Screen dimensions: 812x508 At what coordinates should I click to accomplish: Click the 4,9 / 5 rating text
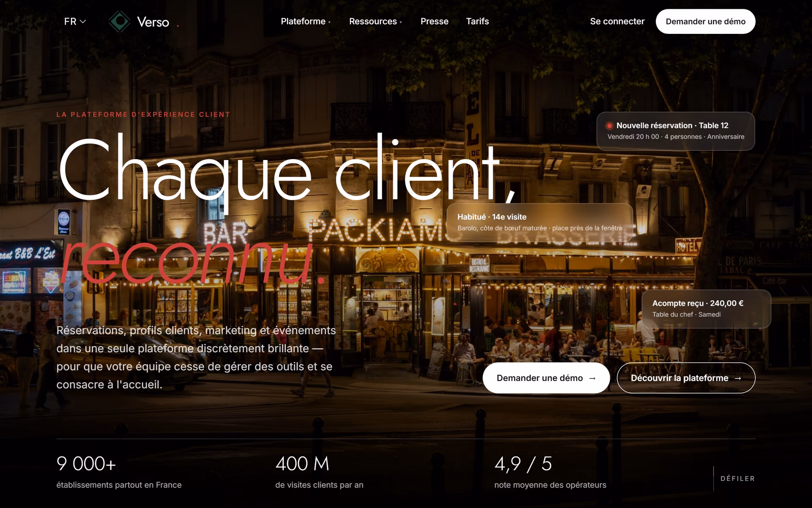point(523,464)
